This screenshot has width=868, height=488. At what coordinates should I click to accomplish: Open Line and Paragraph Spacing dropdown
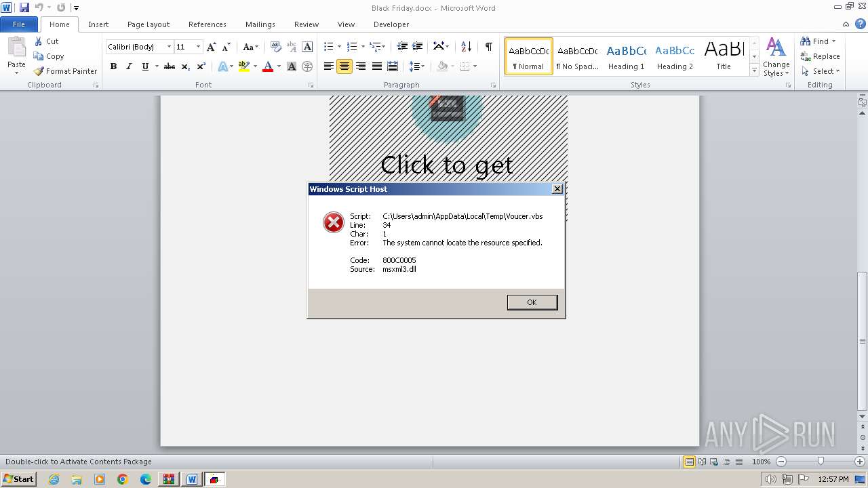point(417,66)
